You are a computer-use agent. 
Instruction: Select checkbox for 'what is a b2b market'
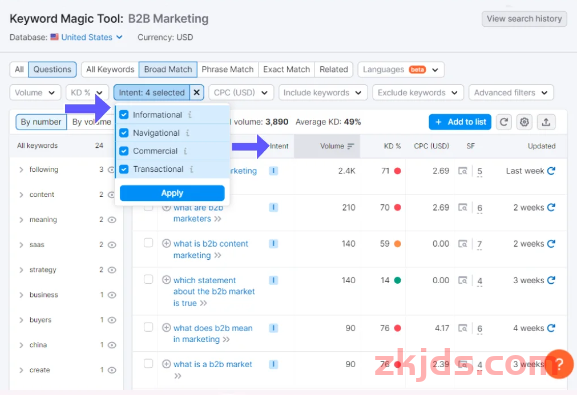point(148,364)
